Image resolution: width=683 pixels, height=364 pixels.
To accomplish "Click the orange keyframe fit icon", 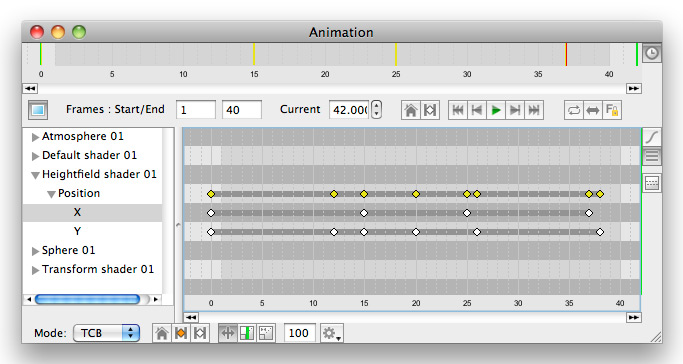I will click(x=181, y=333).
